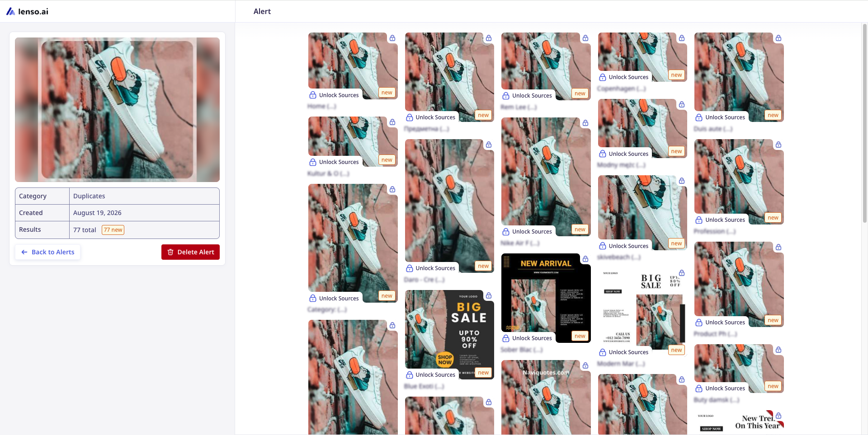The height and width of the screenshot is (435, 868).
Task: Click the Category row label
Action: [33, 196]
